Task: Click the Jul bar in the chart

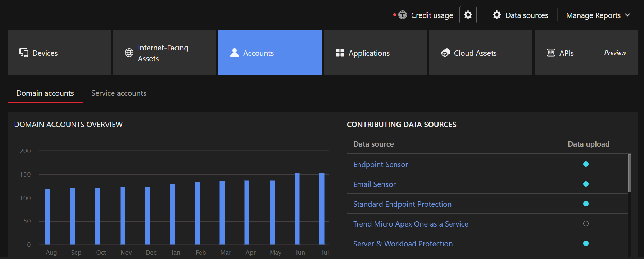Action: (322, 208)
